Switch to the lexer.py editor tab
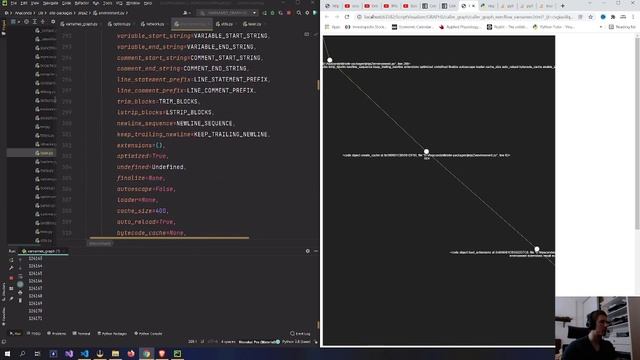The height and width of the screenshot is (360, 640). coord(252,24)
